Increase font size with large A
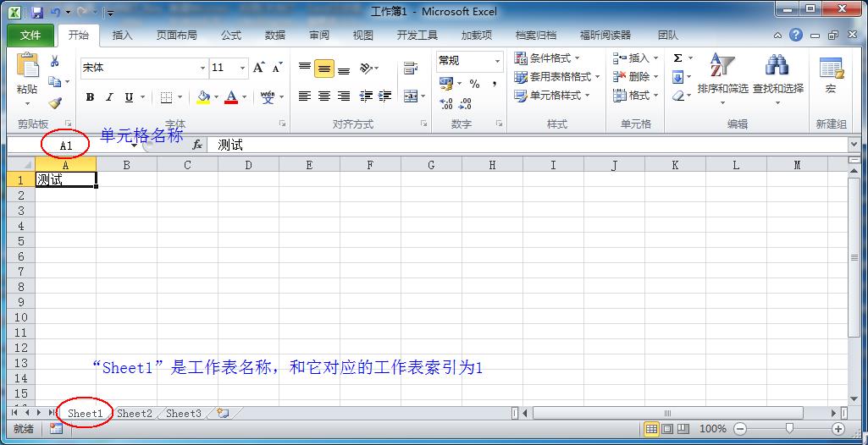868x445 pixels. pyautogui.click(x=258, y=68)
